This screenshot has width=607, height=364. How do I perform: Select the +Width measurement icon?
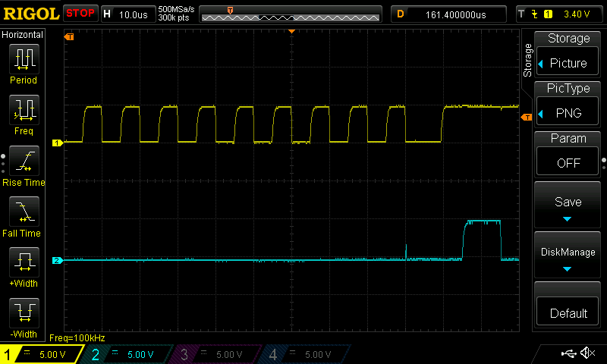click(x=24, y=262)
